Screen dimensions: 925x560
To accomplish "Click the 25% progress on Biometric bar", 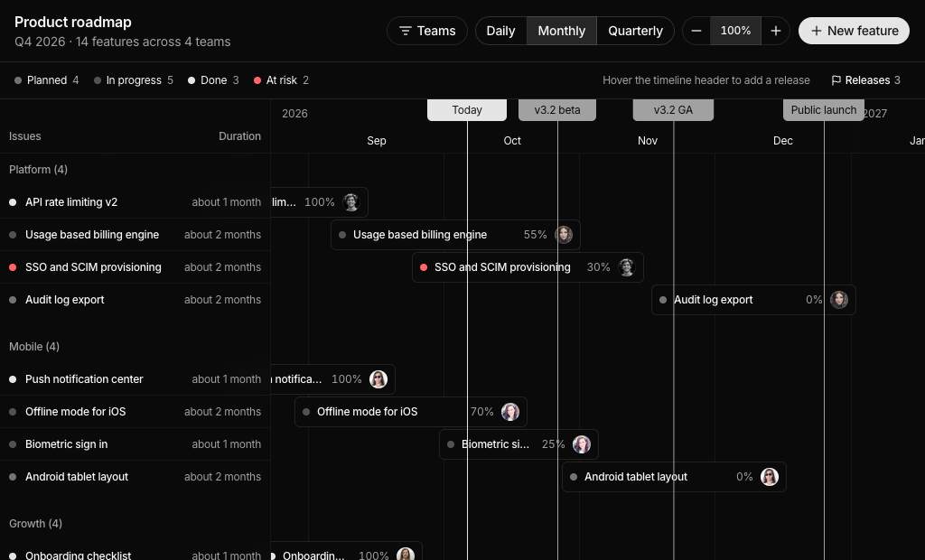I will pos(554,444).
